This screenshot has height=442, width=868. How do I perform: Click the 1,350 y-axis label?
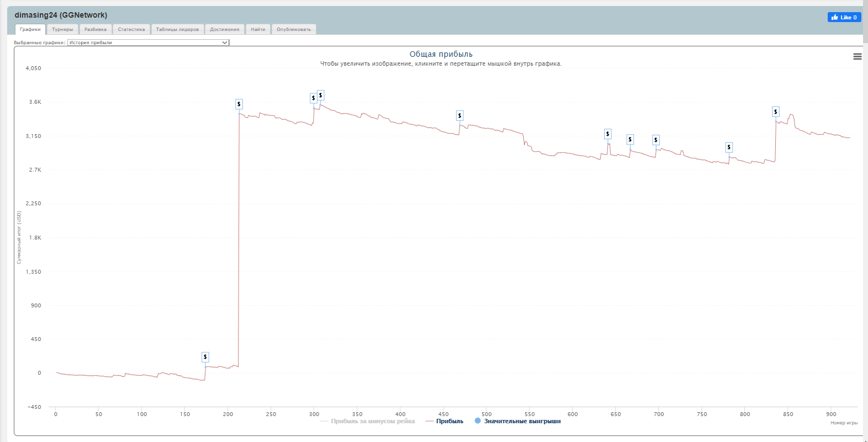[33, 271]
